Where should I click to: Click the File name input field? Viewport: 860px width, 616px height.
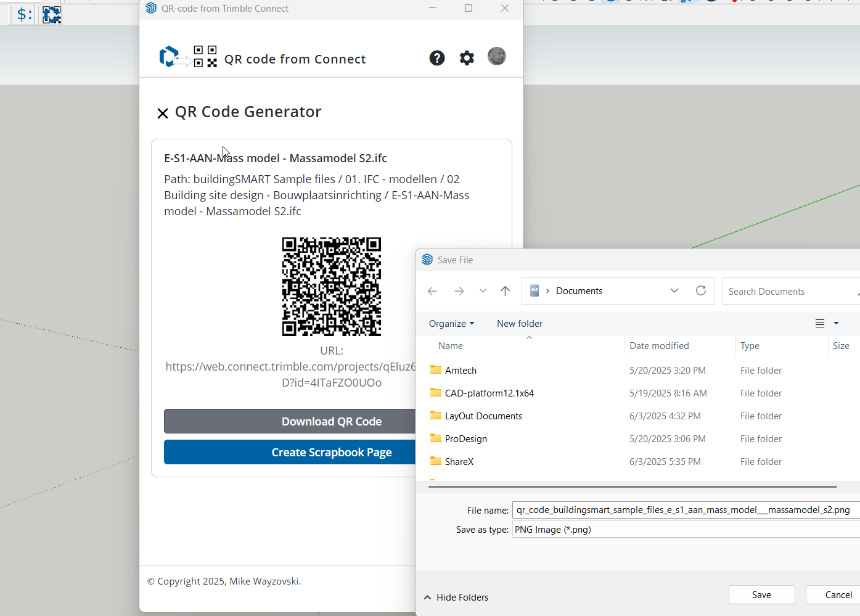tap(683, 510)
